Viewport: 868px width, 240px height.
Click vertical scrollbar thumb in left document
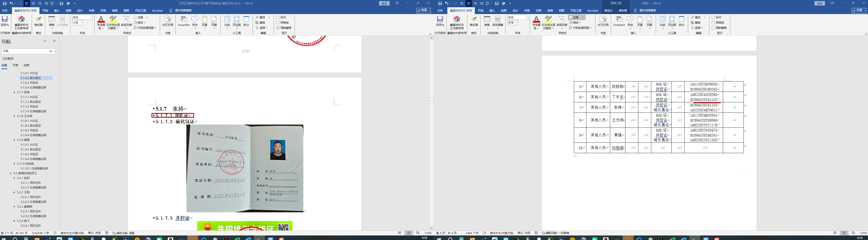coord(431,99)
